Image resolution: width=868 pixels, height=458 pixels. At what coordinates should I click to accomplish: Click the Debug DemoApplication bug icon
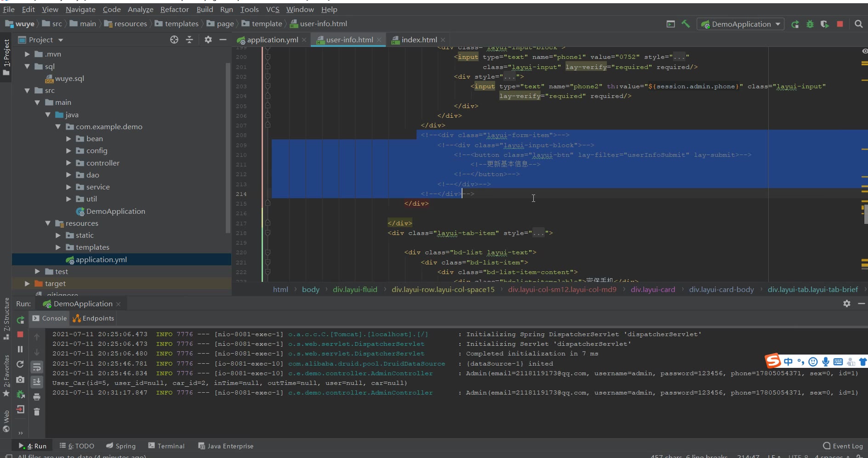[x=810, y=24]
